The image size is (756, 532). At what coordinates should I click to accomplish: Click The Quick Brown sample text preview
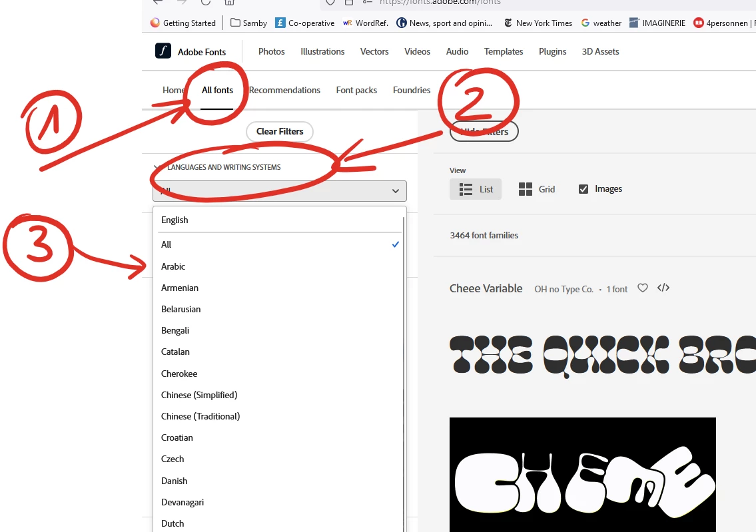603,356
